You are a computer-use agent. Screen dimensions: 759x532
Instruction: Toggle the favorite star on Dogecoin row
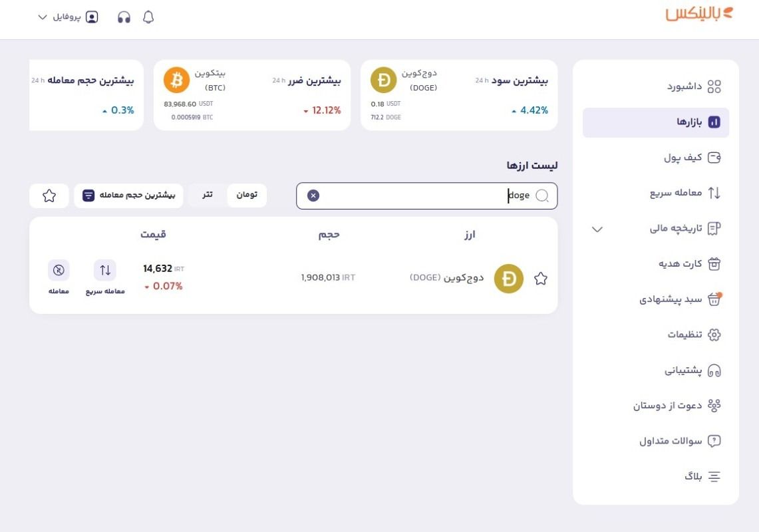click(541, 279)
